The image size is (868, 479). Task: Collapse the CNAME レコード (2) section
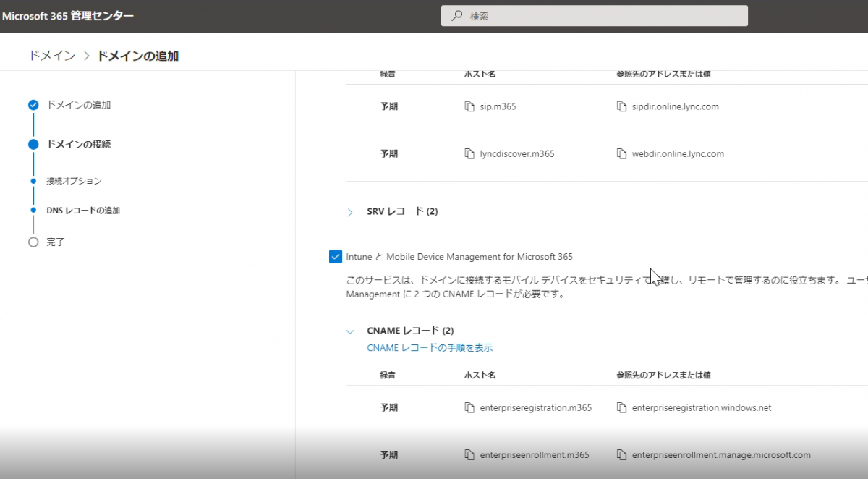[x=350, y=331]
